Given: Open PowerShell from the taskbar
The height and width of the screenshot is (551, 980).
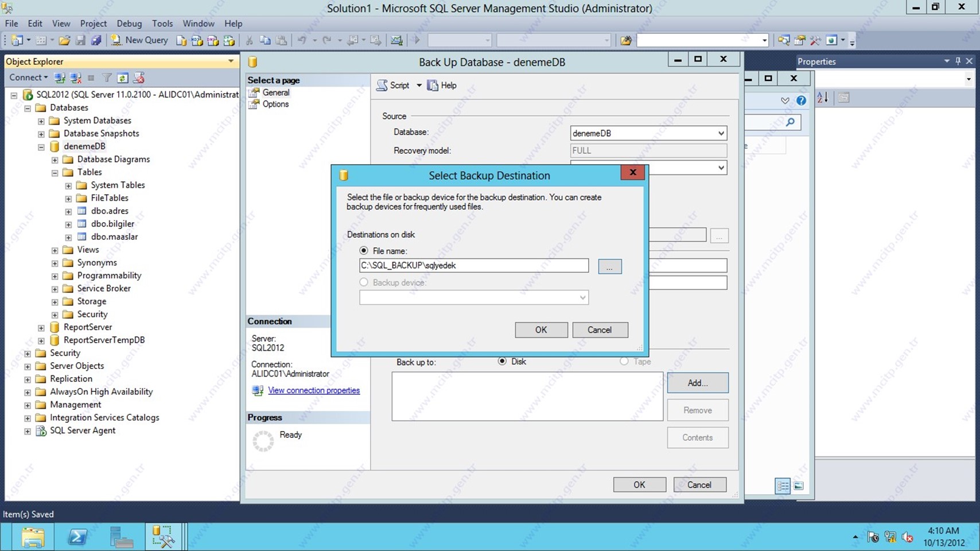Looking at the screenshot, I should [77, 537].
